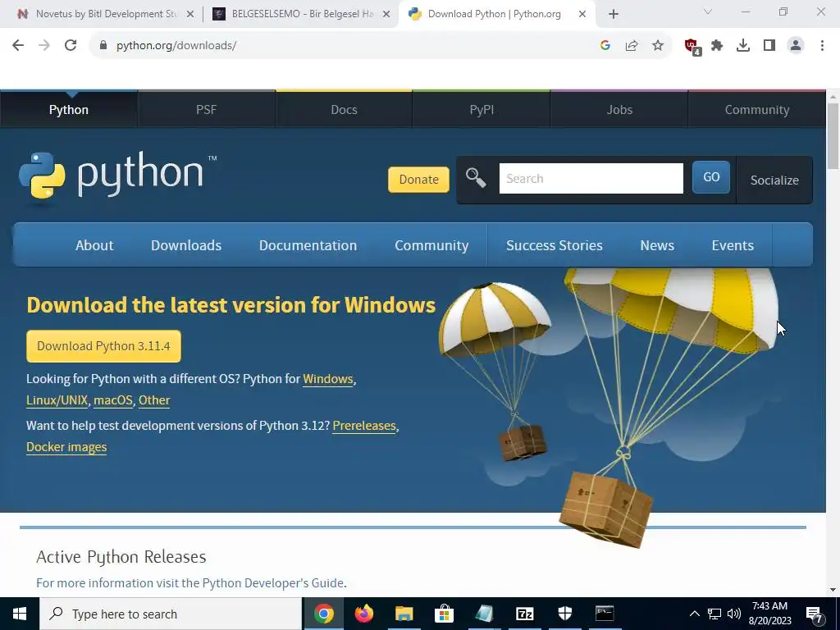
Task: Open the tab search chevron
Action: tap(708, 11)
